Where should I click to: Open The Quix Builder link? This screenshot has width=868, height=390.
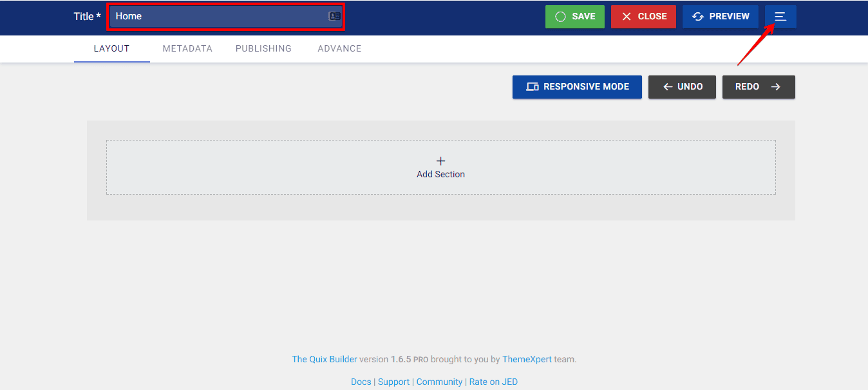(325, 360)
